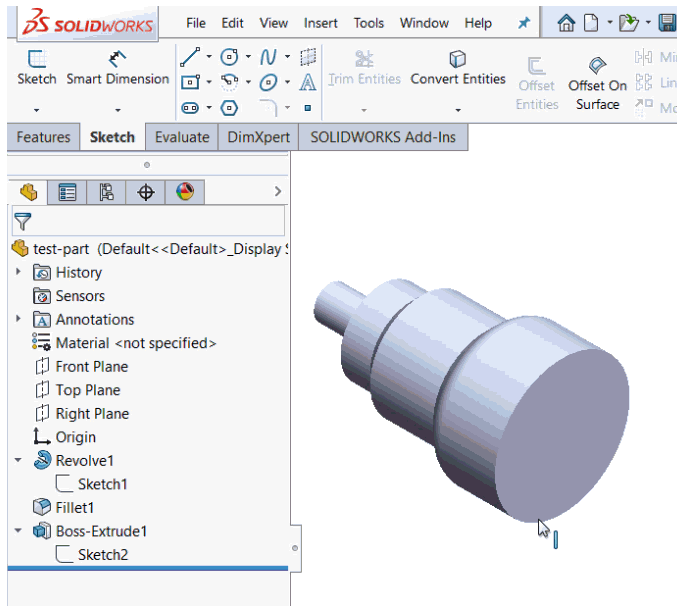Open the Line tool dropdown arrow

(209, 57)
